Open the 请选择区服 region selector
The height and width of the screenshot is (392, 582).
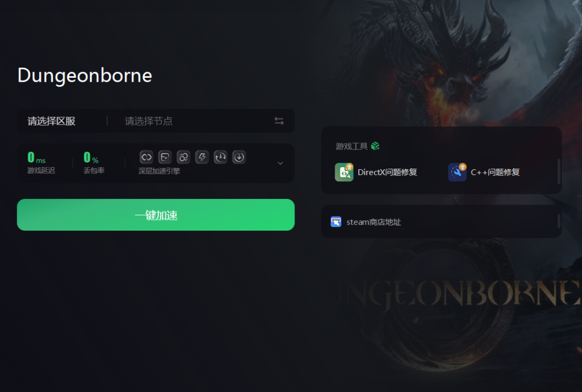click(x=52, y=121)
